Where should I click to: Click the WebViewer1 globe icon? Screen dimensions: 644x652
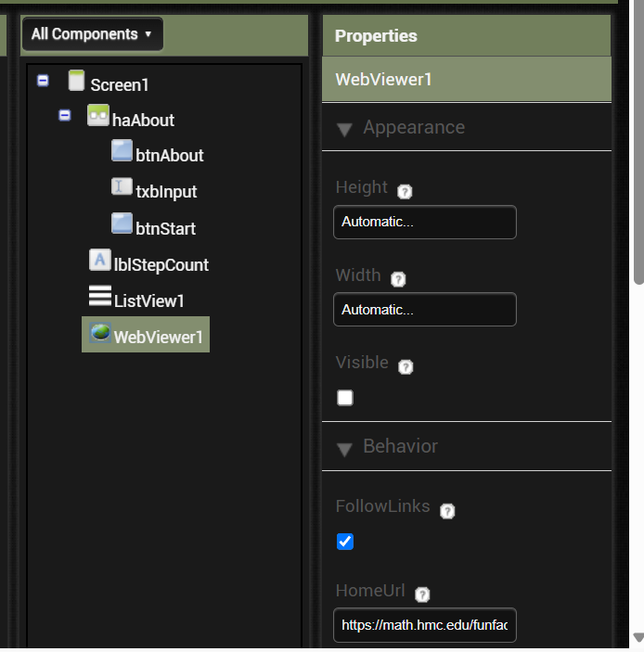coord(100,333)
